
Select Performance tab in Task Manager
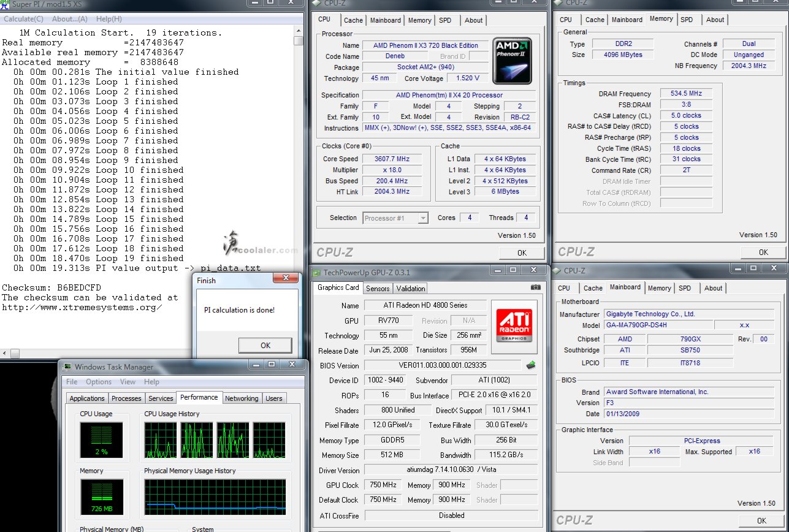(x=199, y=397)
